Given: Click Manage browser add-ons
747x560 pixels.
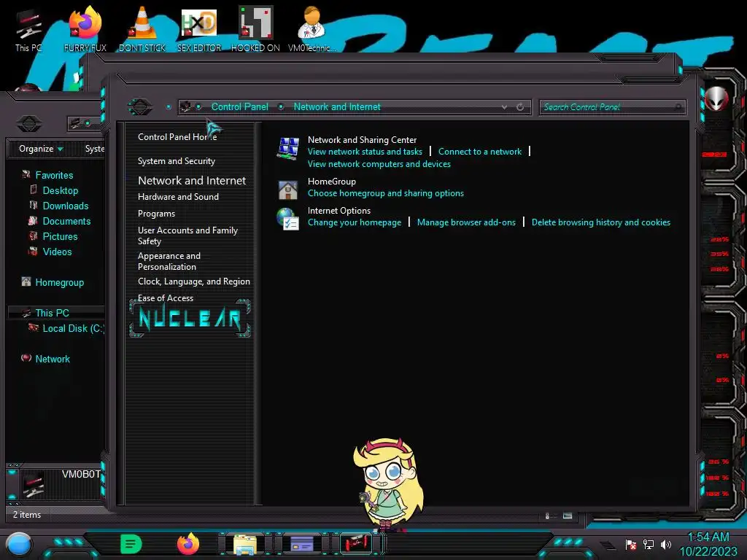Looking at the screenshot, I should point(466,222).
